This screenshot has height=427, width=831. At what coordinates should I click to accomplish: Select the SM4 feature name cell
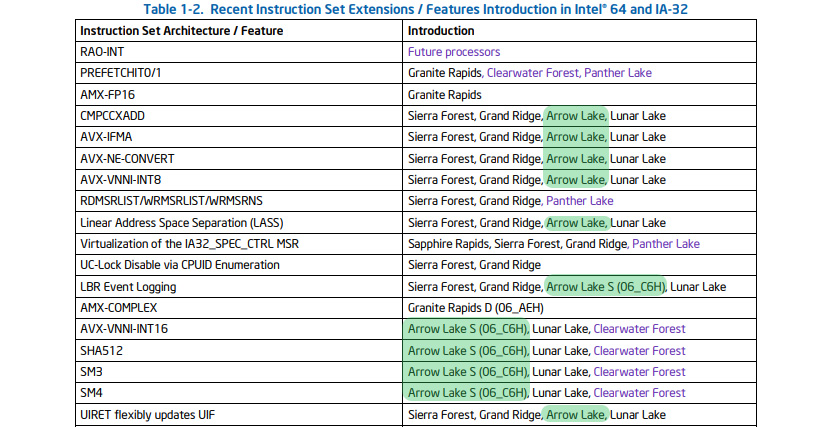239,393
